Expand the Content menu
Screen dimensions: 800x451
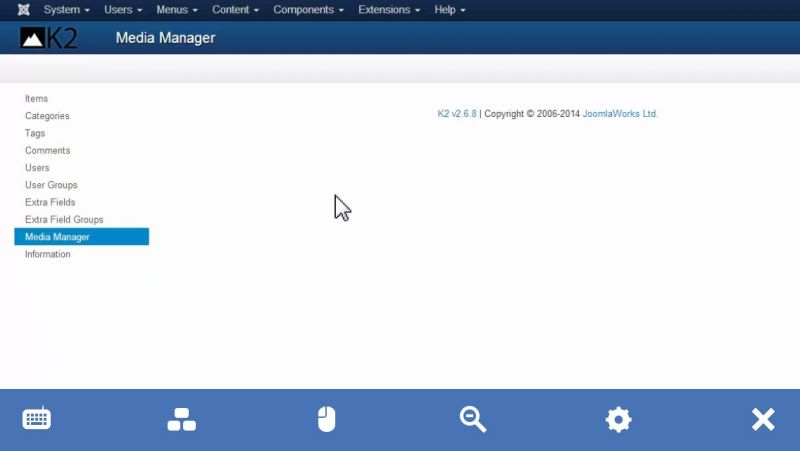(235, 10)
